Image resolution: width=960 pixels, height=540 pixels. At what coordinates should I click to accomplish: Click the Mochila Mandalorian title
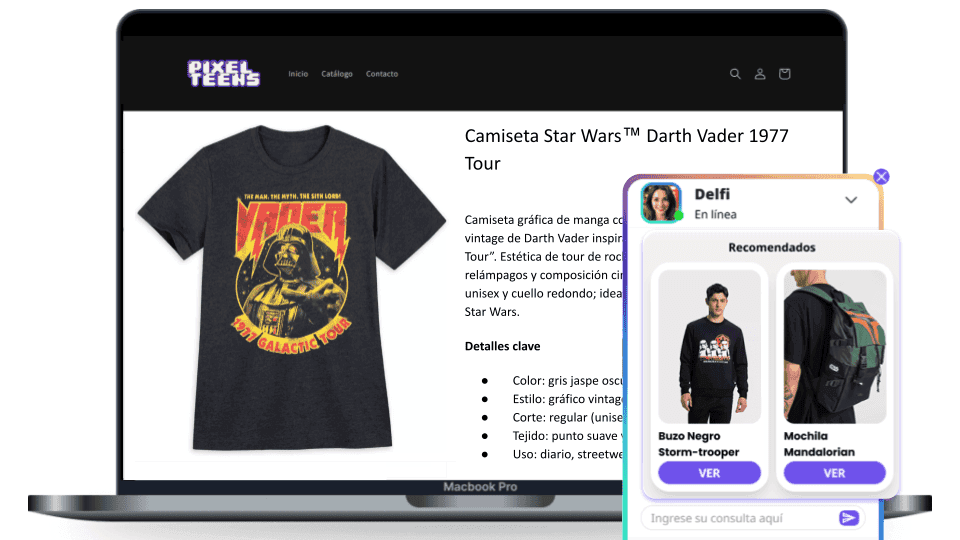pos(819,444)
